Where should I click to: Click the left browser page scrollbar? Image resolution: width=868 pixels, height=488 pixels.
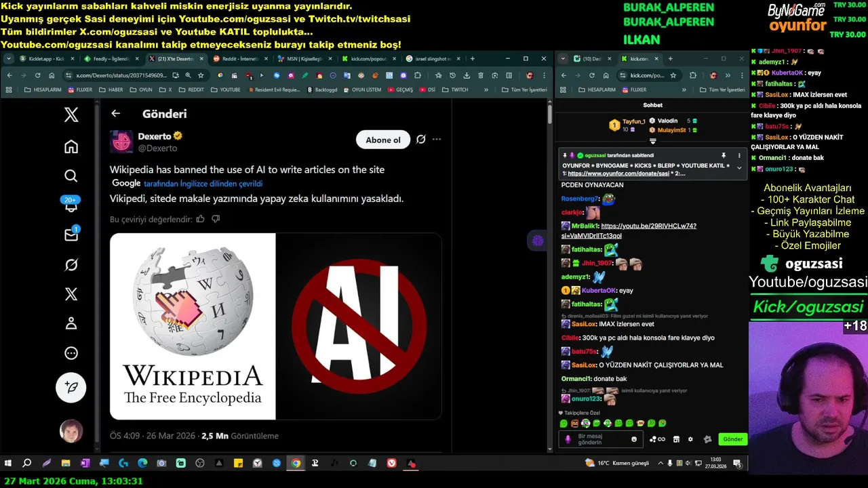pyautogui.click(x=550, y=113)
